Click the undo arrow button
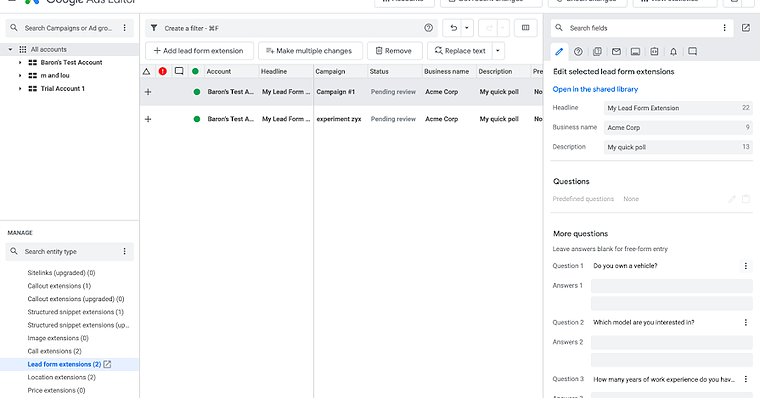This screenshot has height=398, width=760. pos(453,28)
